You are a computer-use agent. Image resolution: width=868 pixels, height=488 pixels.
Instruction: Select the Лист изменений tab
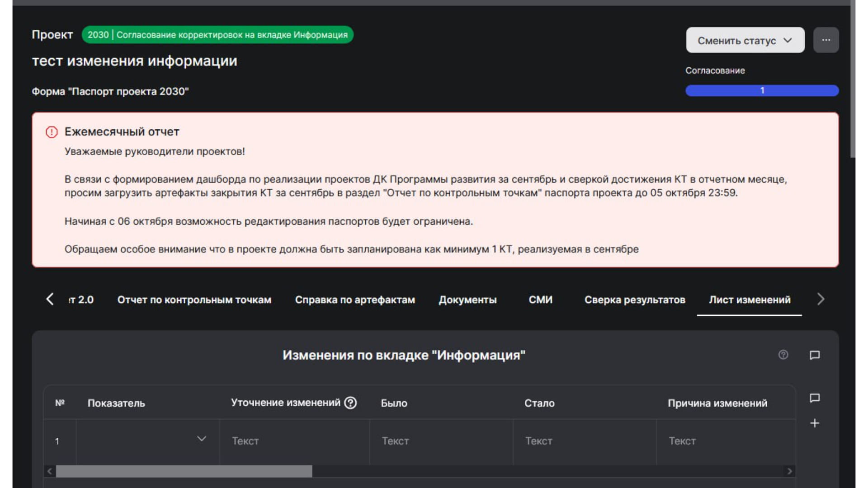[750, 300]
